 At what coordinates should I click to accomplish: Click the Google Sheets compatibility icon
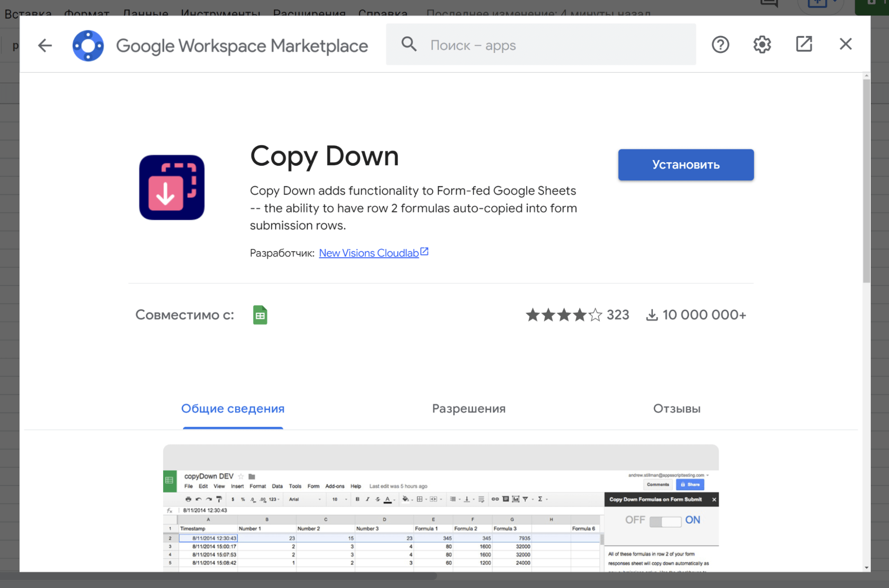[x=260, y=315]
